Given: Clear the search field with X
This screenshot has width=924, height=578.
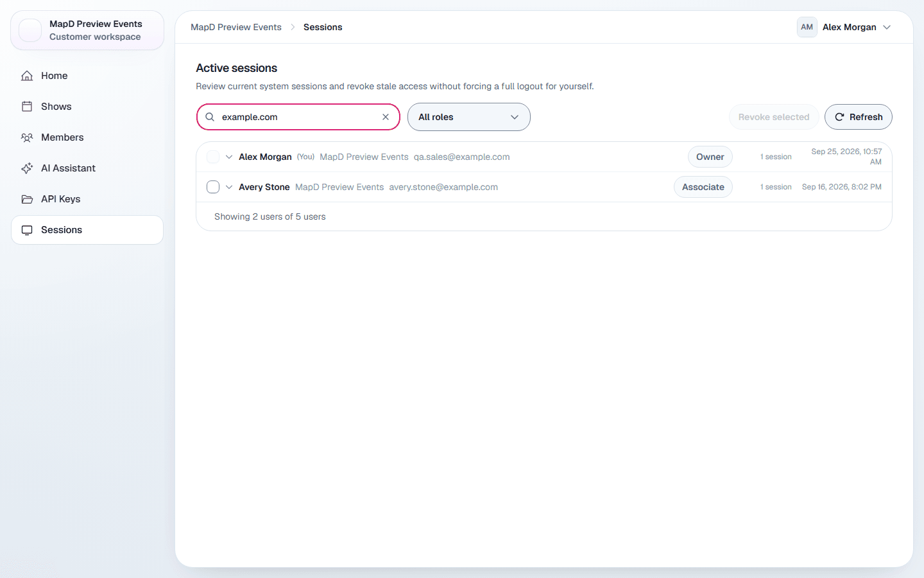Looking at the screenshot, I should [x=386, y=117].
